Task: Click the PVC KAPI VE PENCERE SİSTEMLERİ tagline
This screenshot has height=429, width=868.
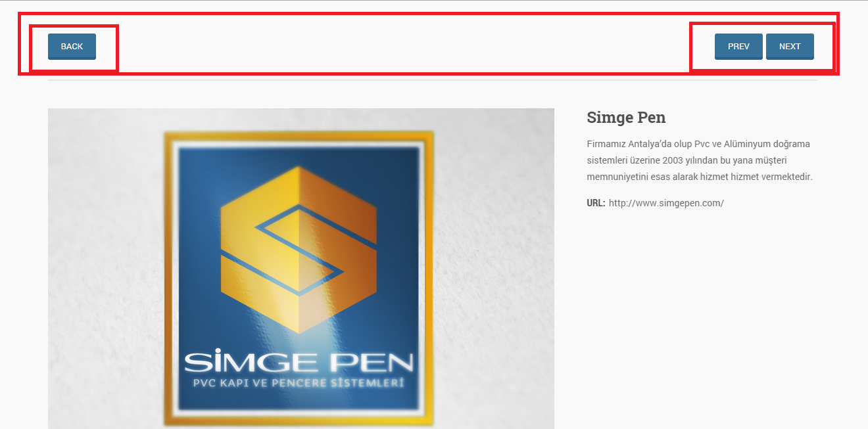Action: click(298, 382)
